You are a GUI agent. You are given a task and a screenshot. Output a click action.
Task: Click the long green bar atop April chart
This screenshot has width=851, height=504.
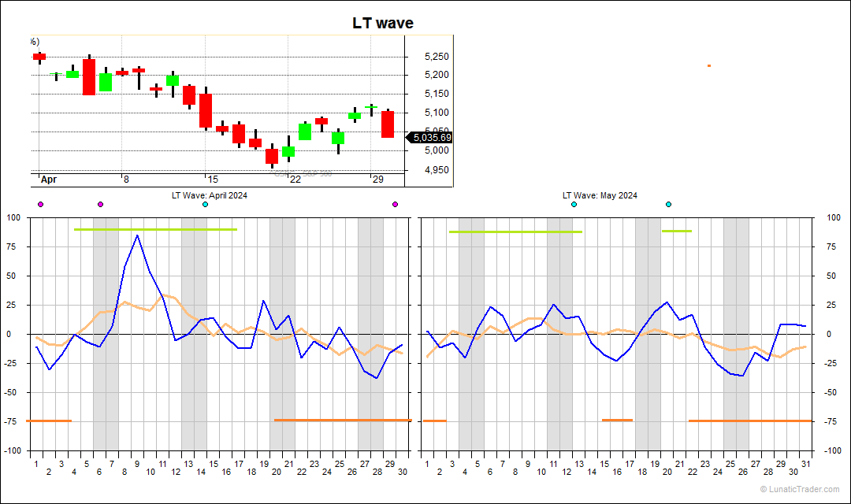[x=154, y=229]
